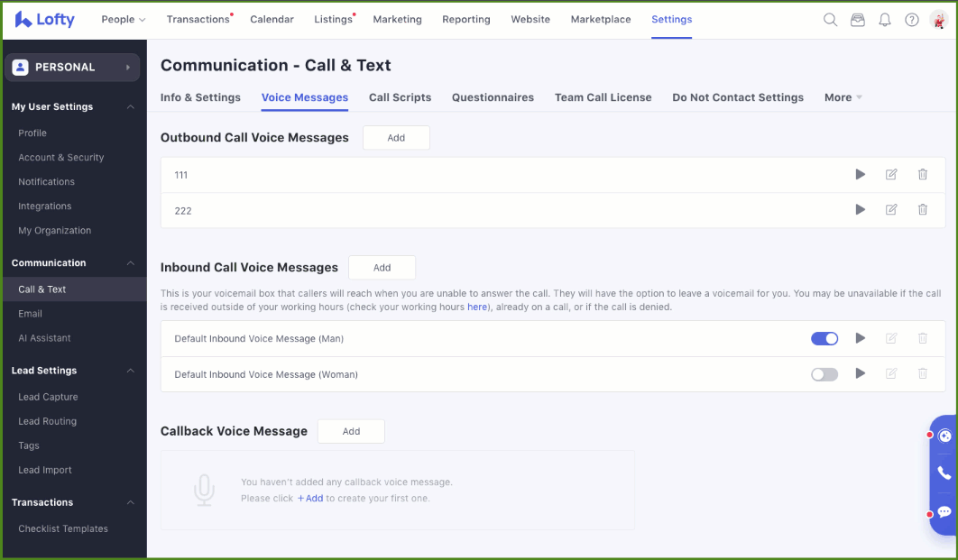The height and width of the screenshot is (560, 958).
Task: Edit the 222 voice message
Action: point(891,210)
